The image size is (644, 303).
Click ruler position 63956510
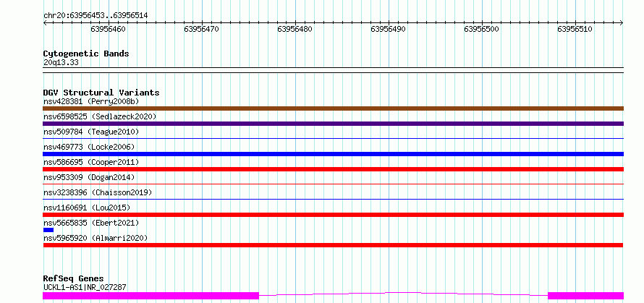tap(575, 29)
